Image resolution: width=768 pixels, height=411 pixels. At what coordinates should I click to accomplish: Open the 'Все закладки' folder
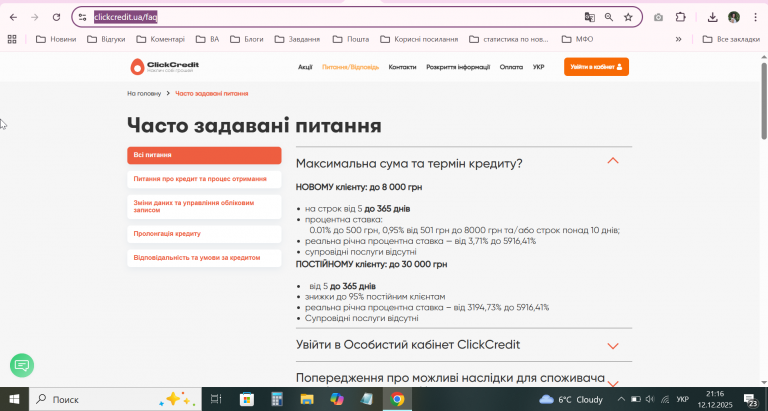pyautogui.click(x=731, y=39)
